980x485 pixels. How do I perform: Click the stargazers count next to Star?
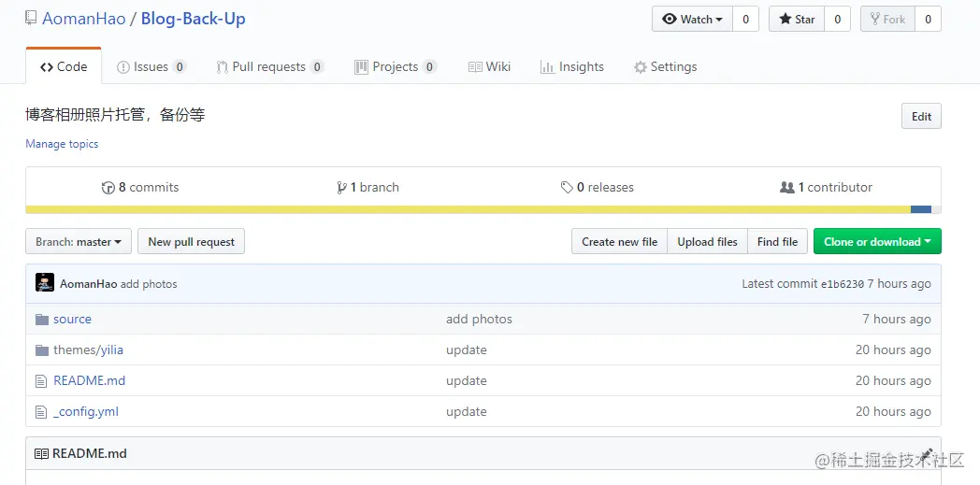838,20
